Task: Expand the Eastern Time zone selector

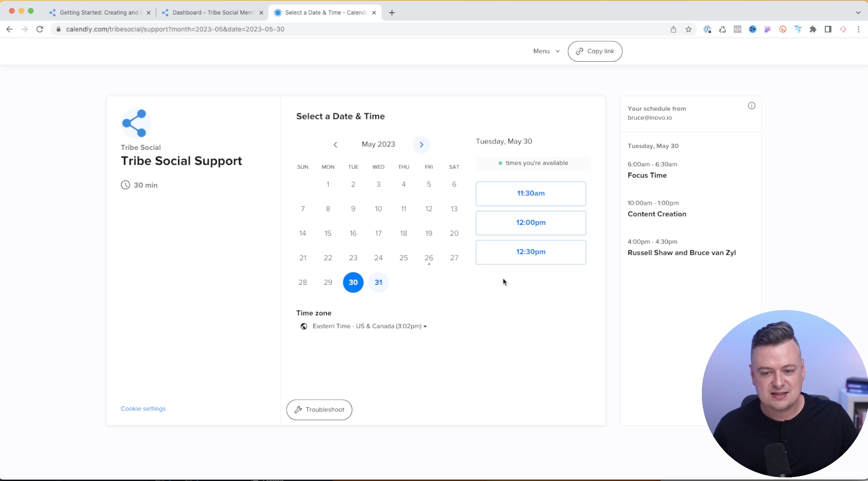Action: coord(370,326)
